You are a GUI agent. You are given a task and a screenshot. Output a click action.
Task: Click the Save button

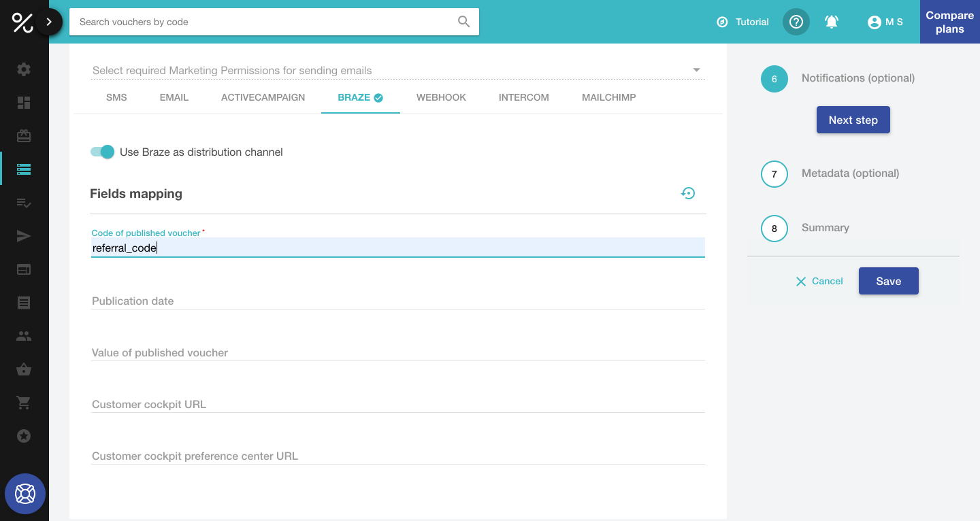click(x=888, y=281)
